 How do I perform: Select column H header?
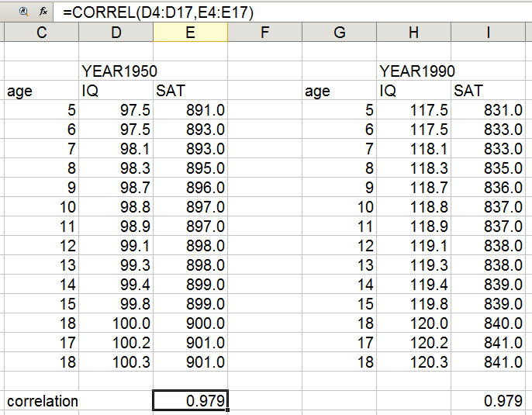413,33
